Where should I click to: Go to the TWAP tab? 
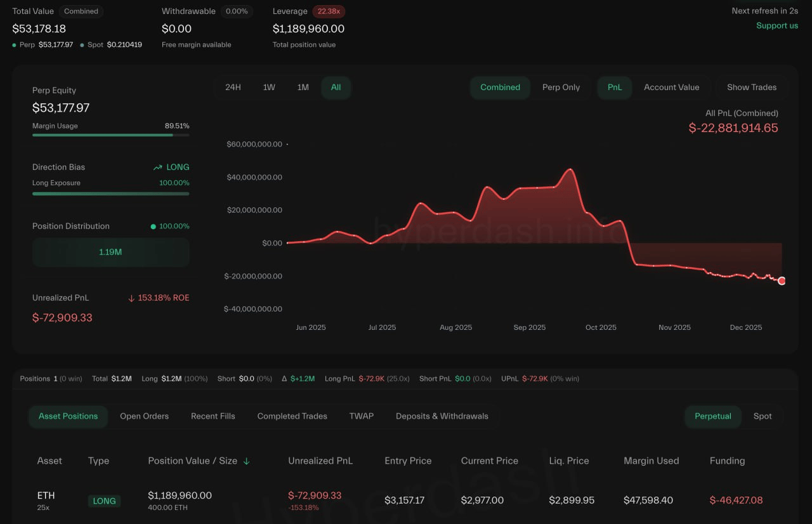362,416
